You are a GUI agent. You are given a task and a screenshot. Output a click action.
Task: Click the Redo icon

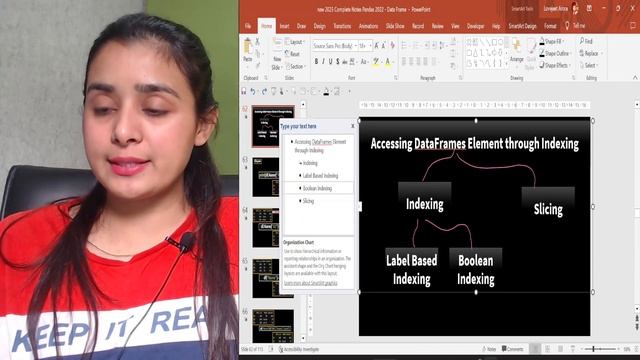pos(264,91)
